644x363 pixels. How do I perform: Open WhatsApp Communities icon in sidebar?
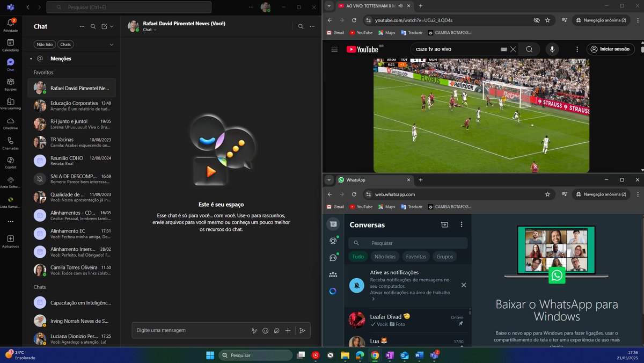333,274
